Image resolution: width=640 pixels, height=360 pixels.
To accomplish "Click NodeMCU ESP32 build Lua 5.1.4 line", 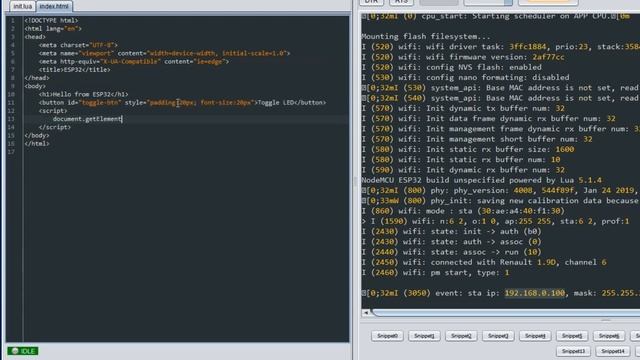I will pos(482,180).
